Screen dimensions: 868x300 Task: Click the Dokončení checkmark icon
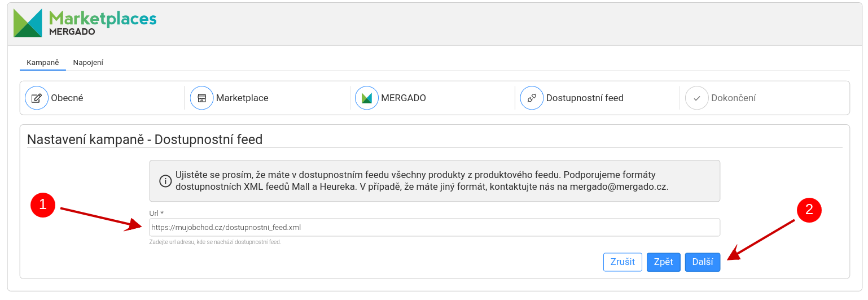696,98
